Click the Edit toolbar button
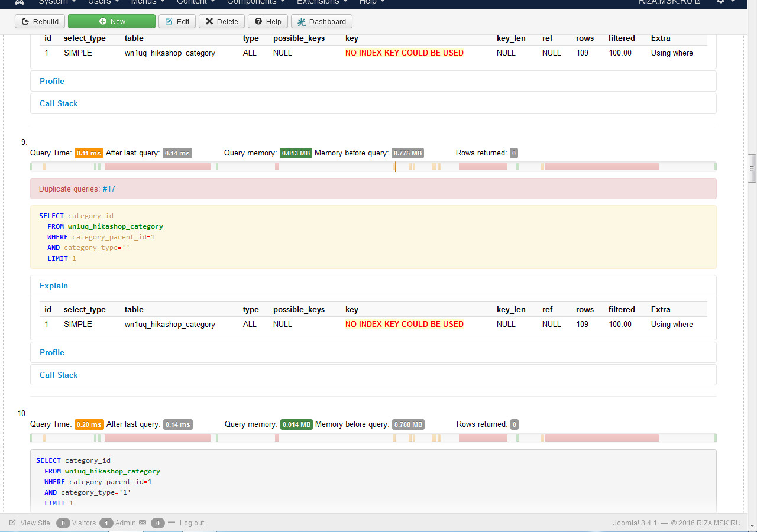This screenshot has height=532, width=757. point(177,21)
